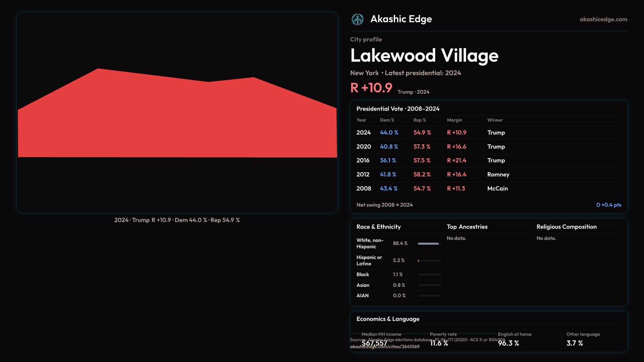Click the Other language 3.7 % stat
Screen dimensions: 644x362
pos(575,343)
